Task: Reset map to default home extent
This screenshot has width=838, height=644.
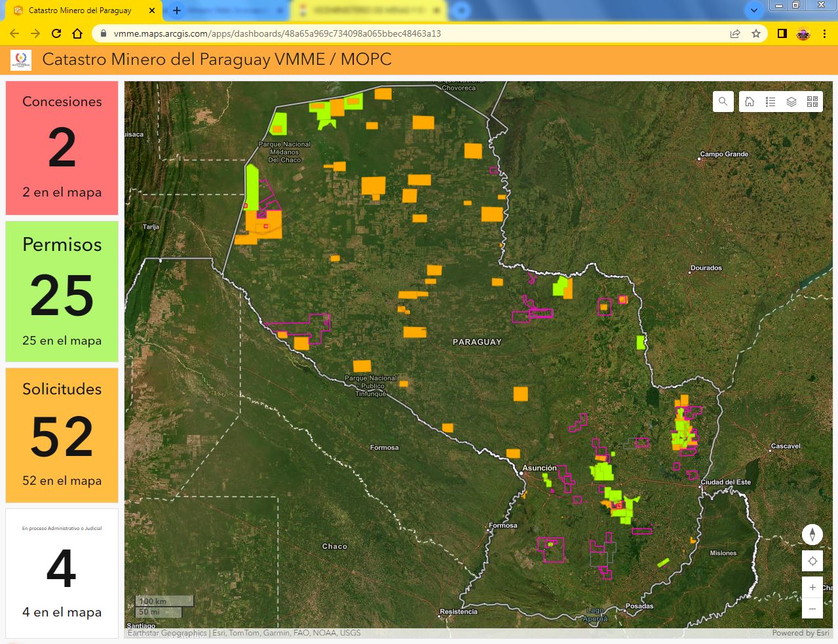Action: [750, 102]
